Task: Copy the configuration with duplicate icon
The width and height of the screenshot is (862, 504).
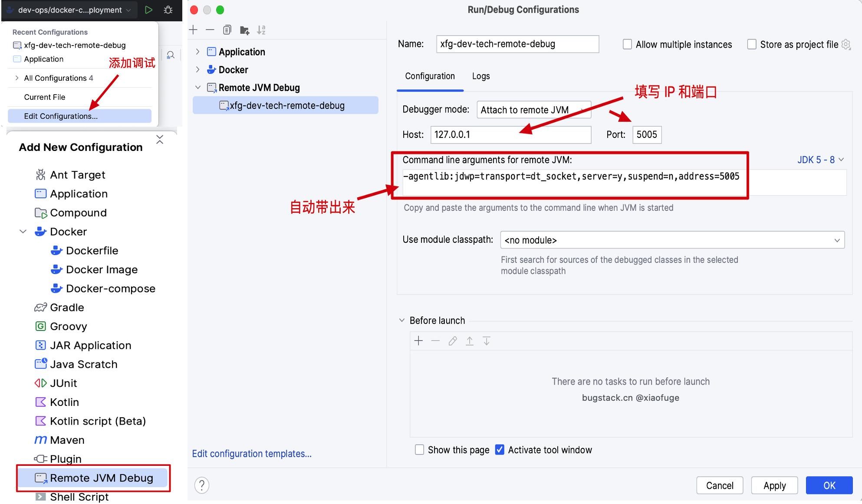Action: 227,30
